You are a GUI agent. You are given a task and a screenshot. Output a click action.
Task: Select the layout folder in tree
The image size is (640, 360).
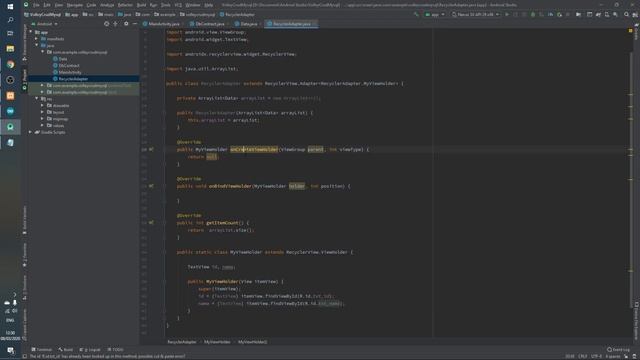coord(56,112)
